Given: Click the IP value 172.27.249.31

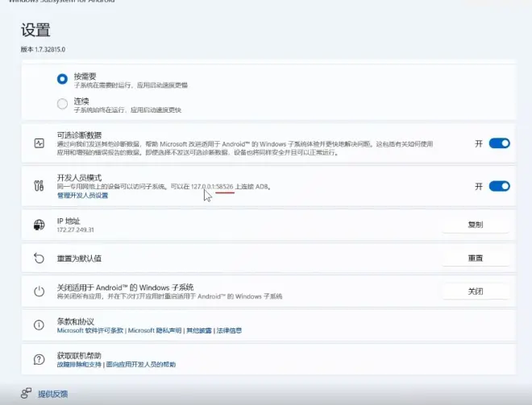Looking at the screenshot, I should pos(75,229).
